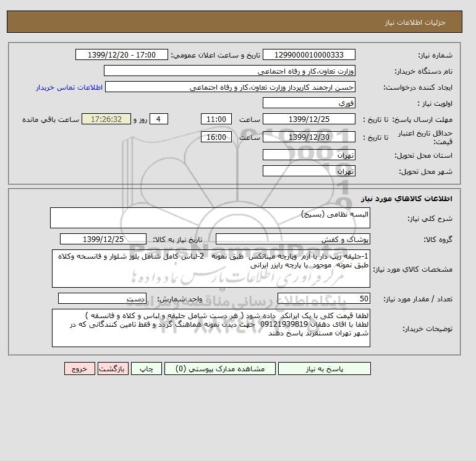This screenshot has width=476, height=461.
Task: Click the request creator field حسن ارجمند
Action: (230, 87)
